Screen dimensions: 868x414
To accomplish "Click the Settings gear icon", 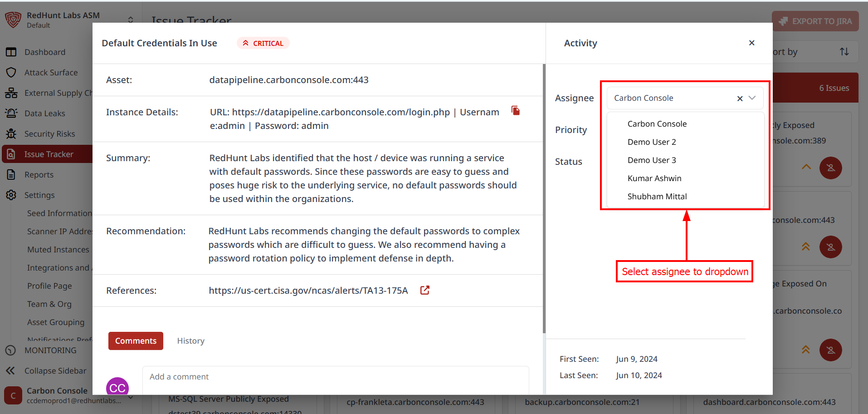I will (x=11, y=195).
